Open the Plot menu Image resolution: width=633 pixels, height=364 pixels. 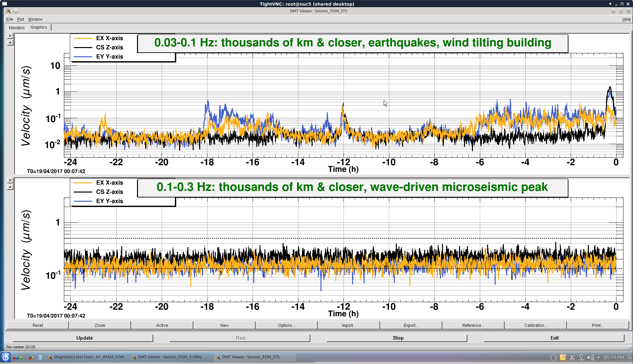click(x=20, y=19)
